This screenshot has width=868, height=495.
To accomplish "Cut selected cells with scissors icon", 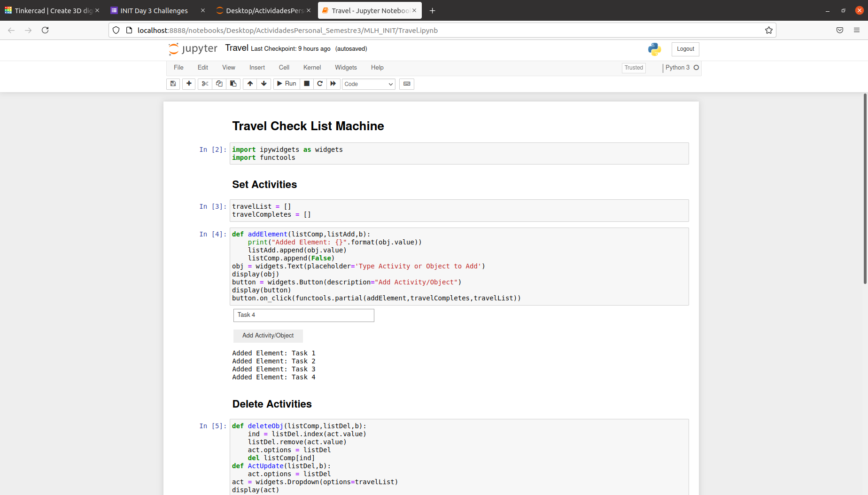I will 205,84.
